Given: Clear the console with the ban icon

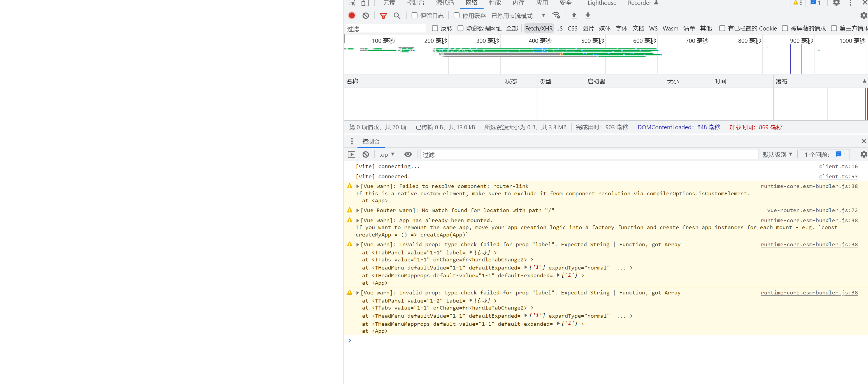Looking at the screenshot, I should [x=366, y=154].
